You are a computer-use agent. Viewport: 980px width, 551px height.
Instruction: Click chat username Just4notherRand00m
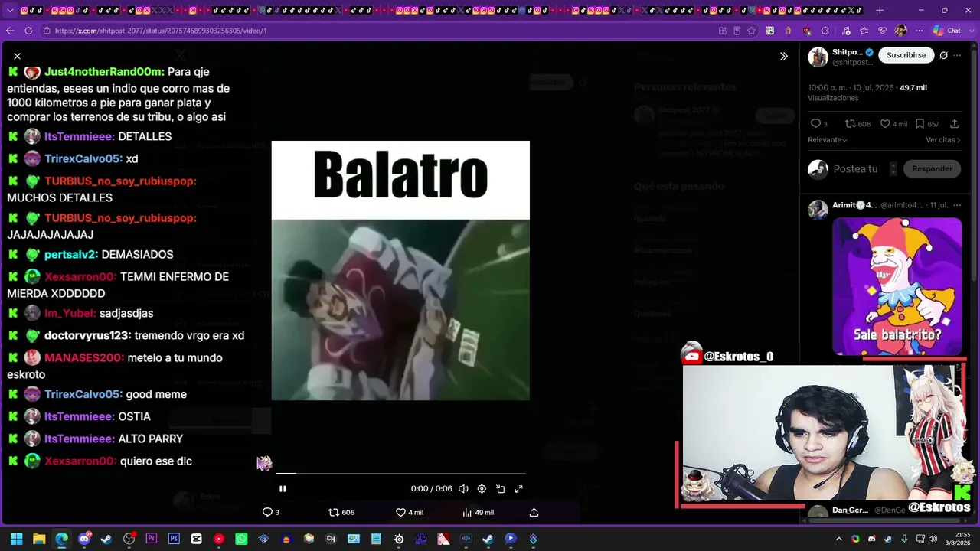pos(104,72)
